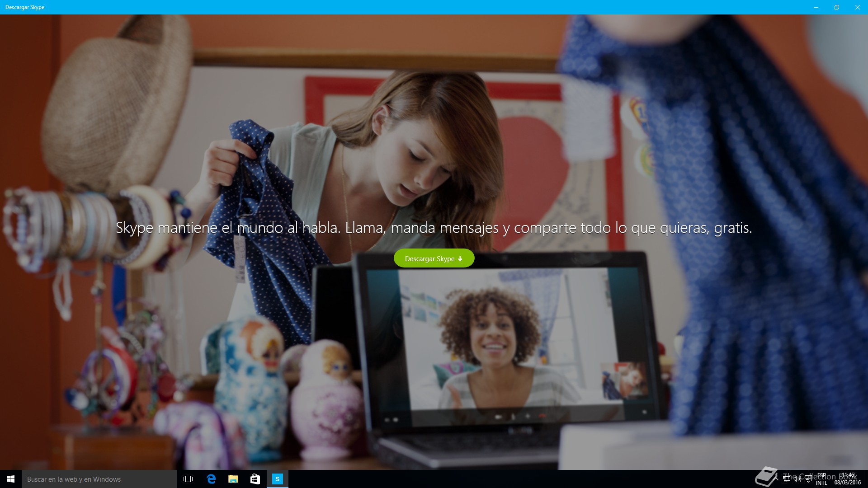
Task: Open the network status tray icon
Action: tap(787, 479)
